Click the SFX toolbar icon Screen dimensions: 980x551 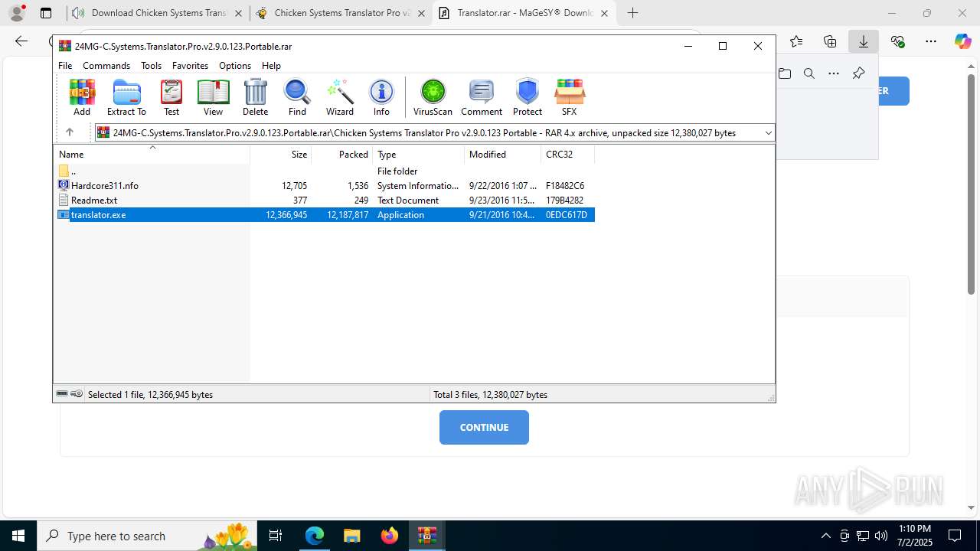[569, 97]
